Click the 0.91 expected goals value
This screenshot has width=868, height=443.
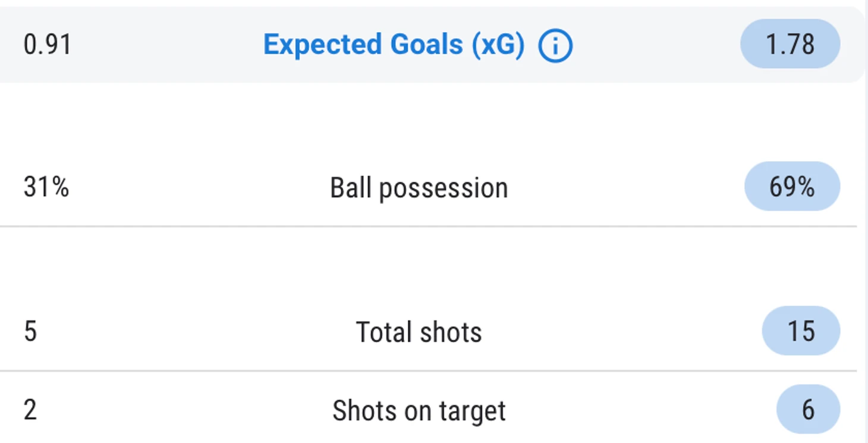coord(48,45)
